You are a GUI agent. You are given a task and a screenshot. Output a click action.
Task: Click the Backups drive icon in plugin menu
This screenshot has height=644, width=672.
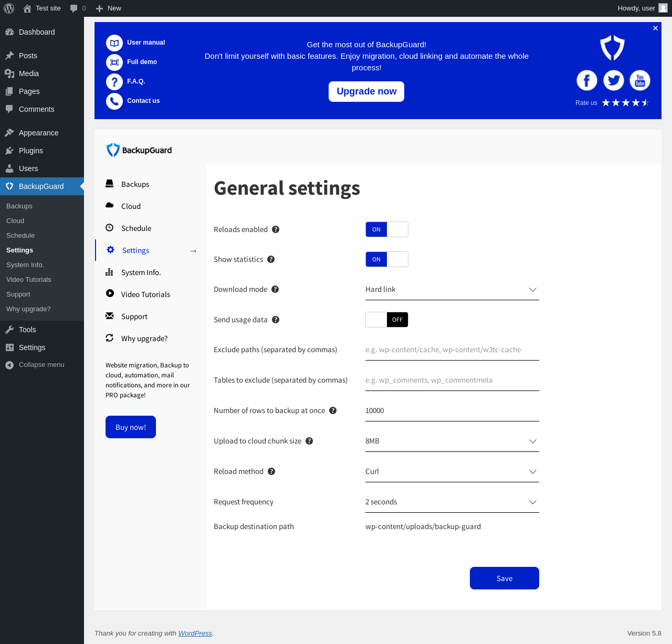(110, 184)
